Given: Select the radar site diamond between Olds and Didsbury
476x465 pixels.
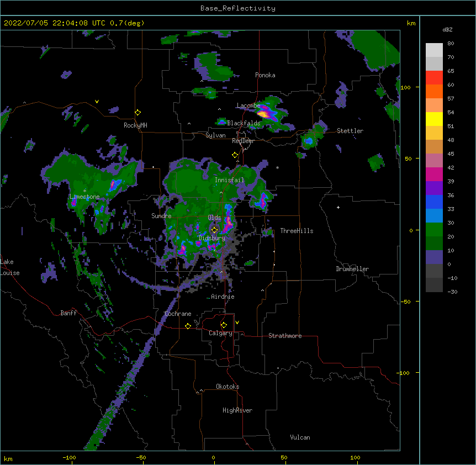Looking at the screenshot, I should coord(214,230).
